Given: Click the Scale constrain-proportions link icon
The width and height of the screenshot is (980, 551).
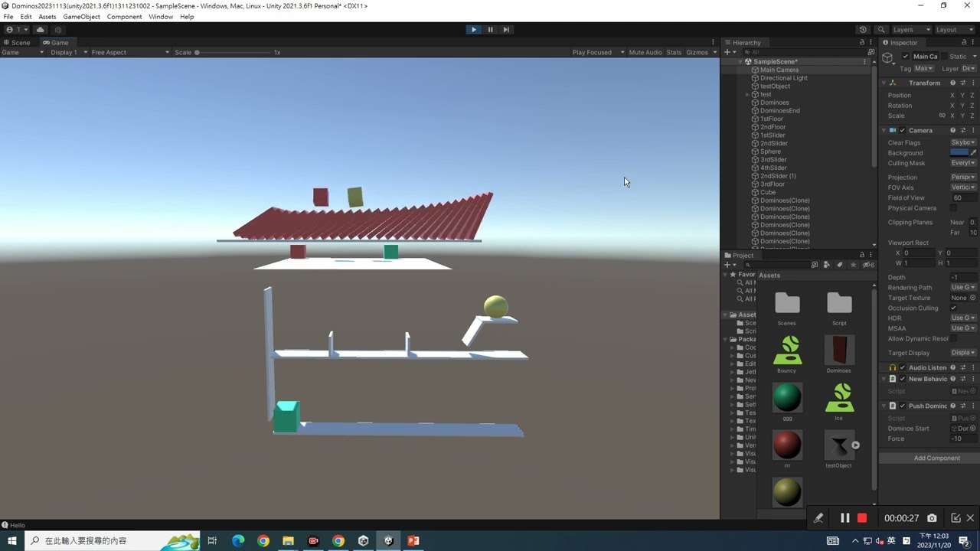Looking at the screenshot, I should pos(942,116).
